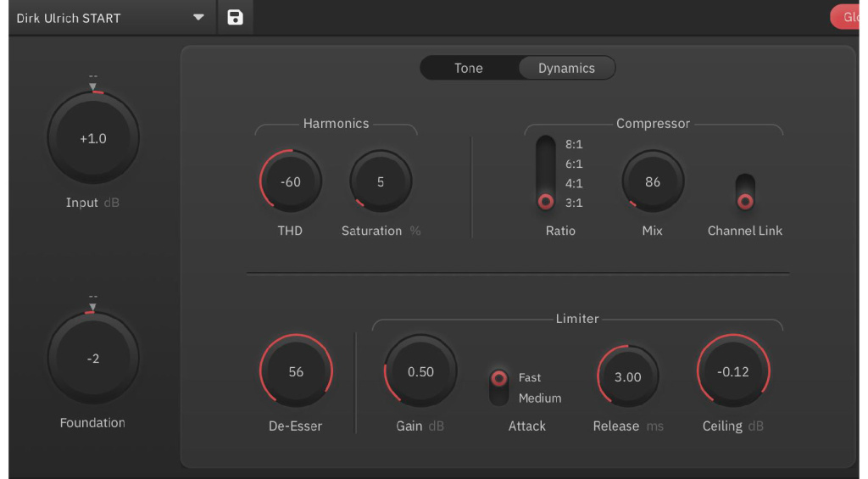This screenshot has height=479, width=868.
Task: Click the compressor Ratio slider handle
Action: (x=546, y=201)
